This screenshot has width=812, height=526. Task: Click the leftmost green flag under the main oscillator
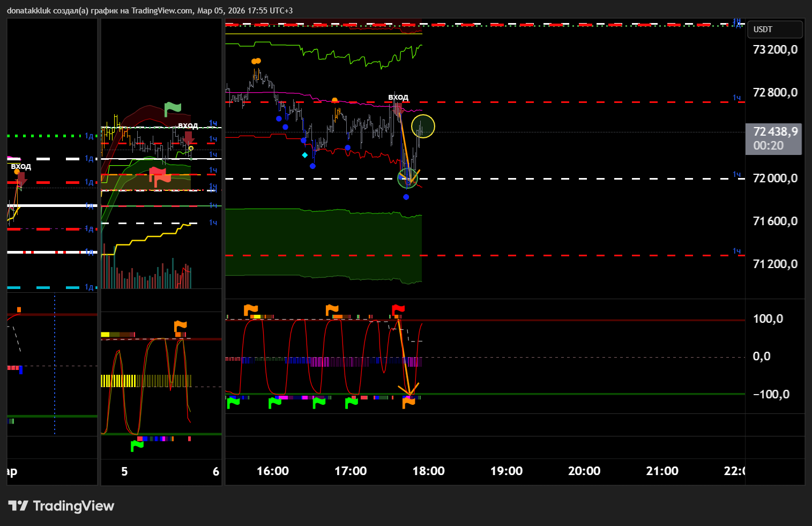pos(233,402)
